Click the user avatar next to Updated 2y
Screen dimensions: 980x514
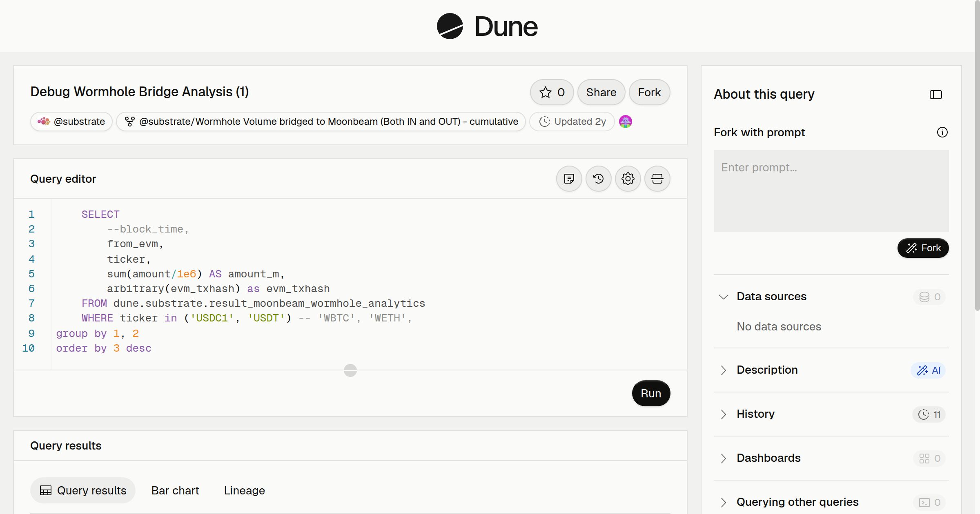coord(625,122)
